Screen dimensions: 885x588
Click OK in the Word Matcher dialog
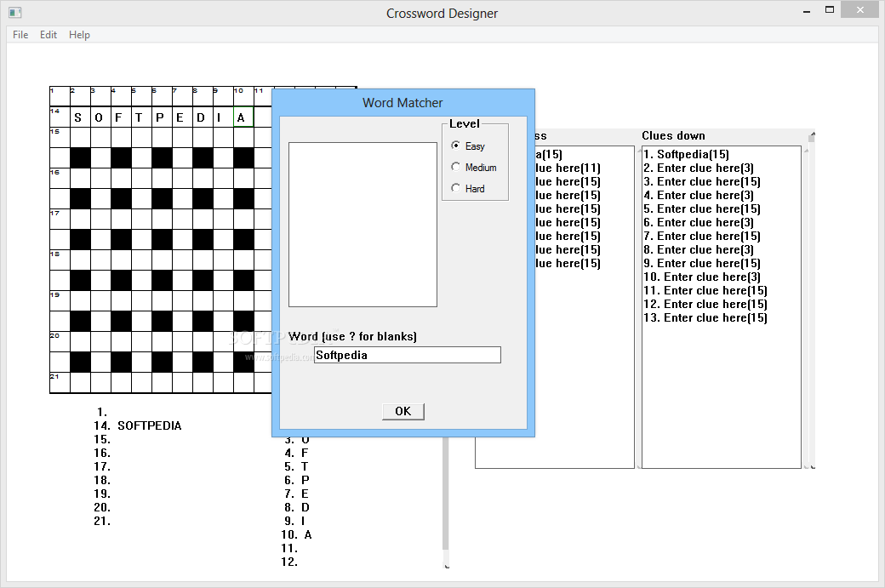tap(403, 411)
